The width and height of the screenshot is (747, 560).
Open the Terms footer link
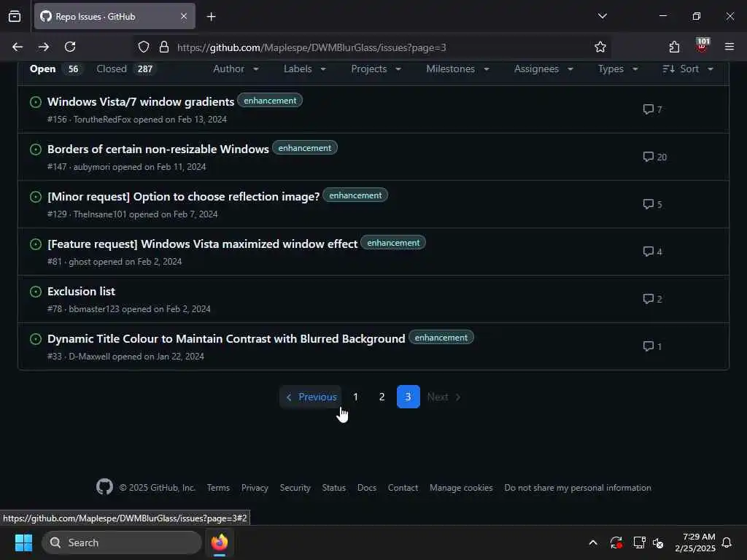click(x=218, y=488)
